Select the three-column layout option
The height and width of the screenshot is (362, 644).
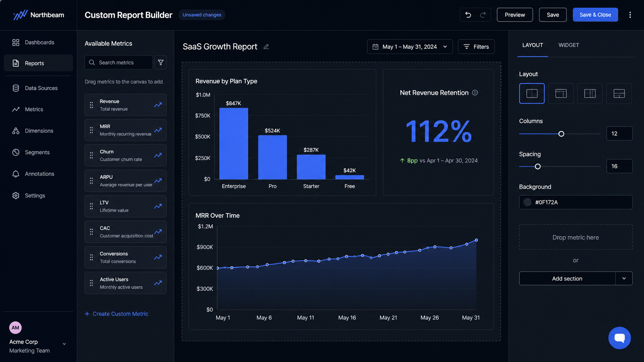(590, 93)
